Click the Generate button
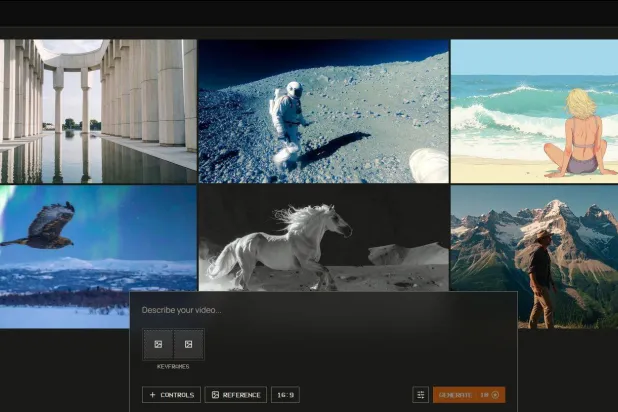Screen dimensions: 618x412 pos(468,395)
